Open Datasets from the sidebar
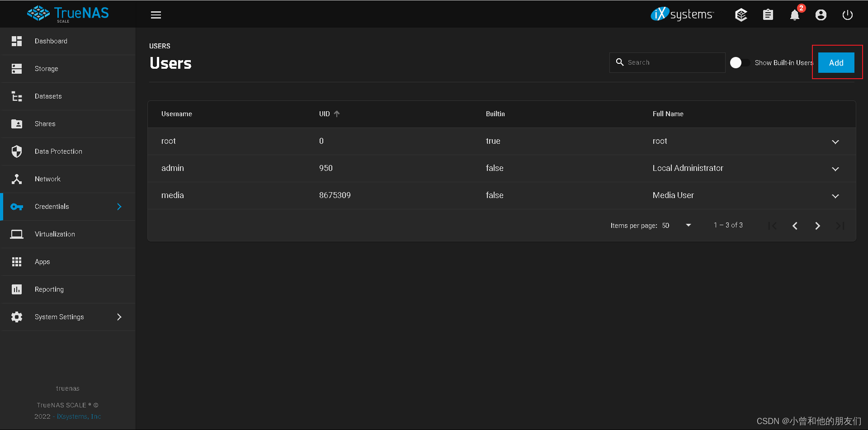868x430 pixels. coord(69,96)
